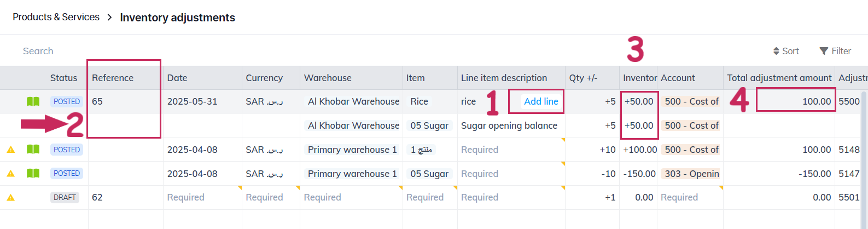Select Al Khobar Warehouse in first row
Image resolution: width=868 pixels, height=229 pixels.
pos(353,101)
